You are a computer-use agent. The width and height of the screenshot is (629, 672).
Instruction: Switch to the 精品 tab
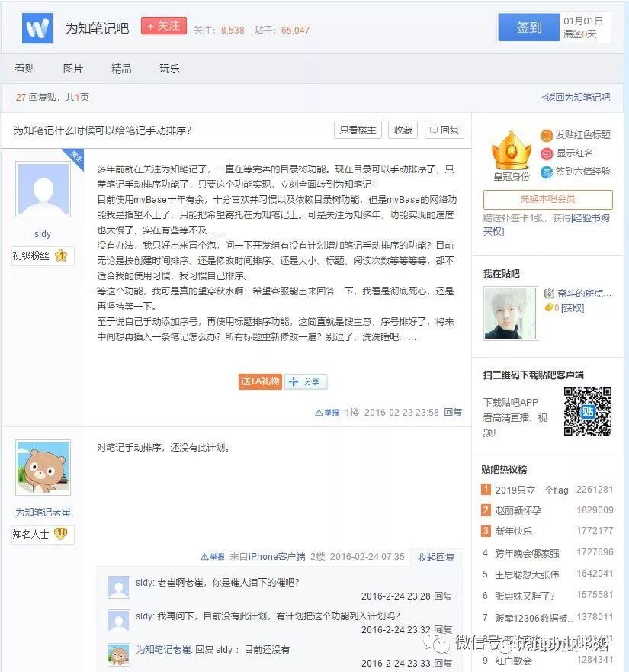click(121, 69)
